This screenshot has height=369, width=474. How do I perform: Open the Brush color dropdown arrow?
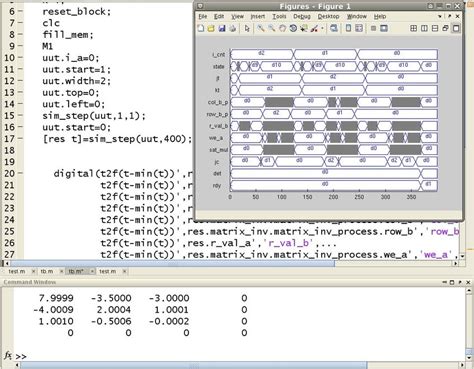pyautogui.click(x=322, y=29)
